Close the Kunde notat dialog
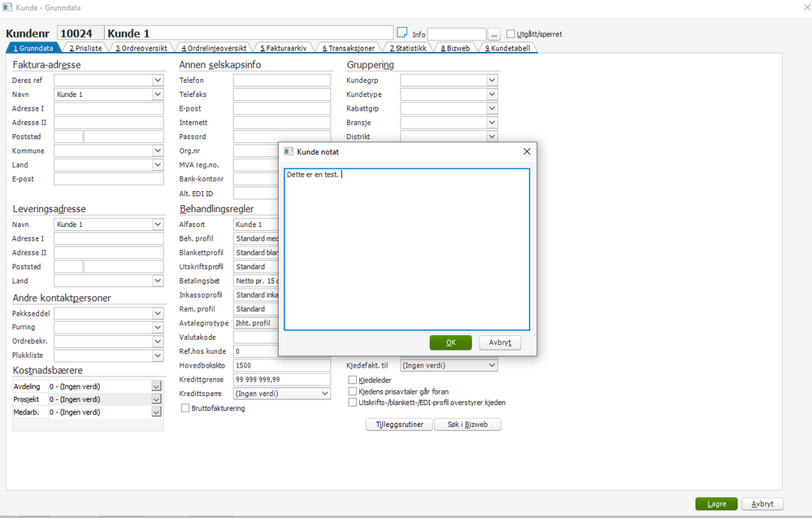Viewport: 812px width, 518px height. 527,151
